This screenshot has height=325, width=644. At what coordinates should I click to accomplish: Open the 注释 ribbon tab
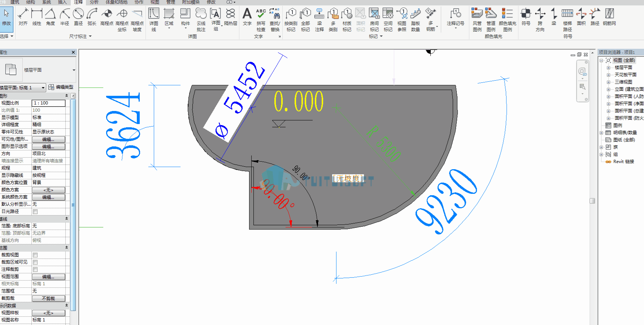click(x=78, y=2)
